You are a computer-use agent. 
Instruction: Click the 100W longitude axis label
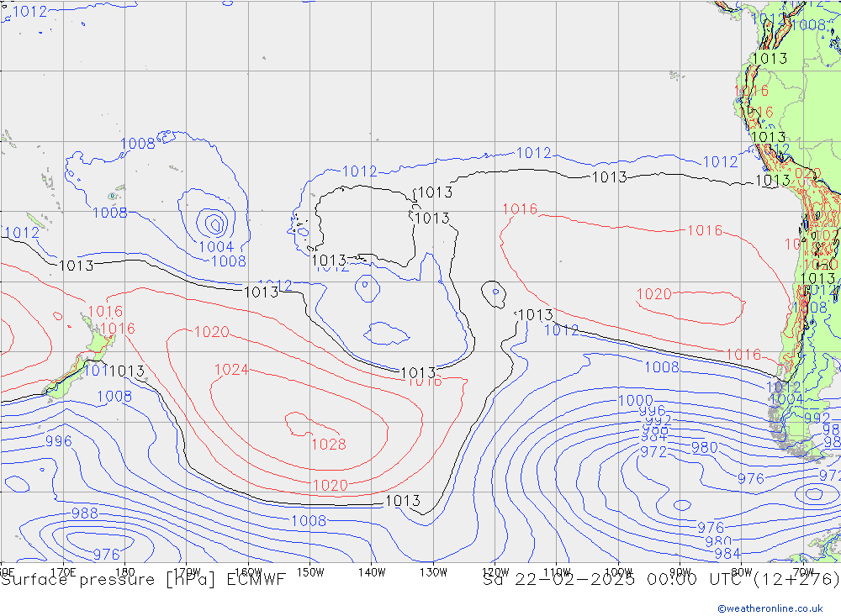pyautogui.click(x=618, y=572)
